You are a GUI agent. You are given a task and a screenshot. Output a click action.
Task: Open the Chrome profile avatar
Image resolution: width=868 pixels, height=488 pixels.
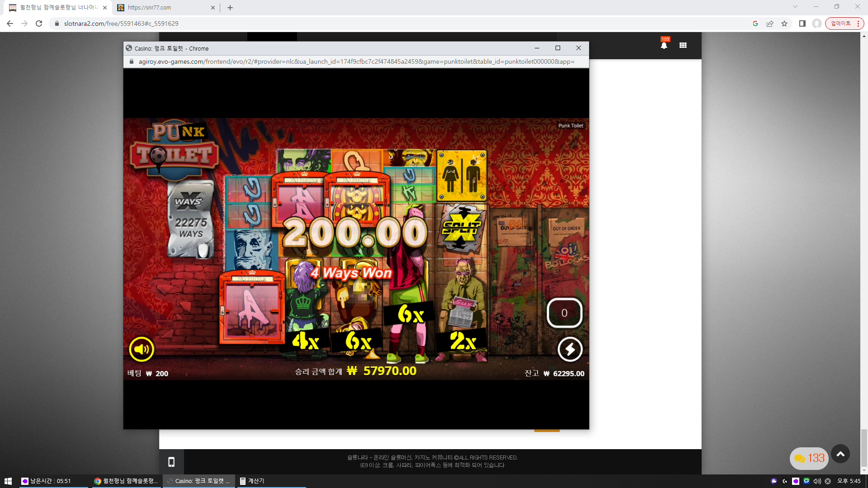pyautogui.click(x=817, y=23)
